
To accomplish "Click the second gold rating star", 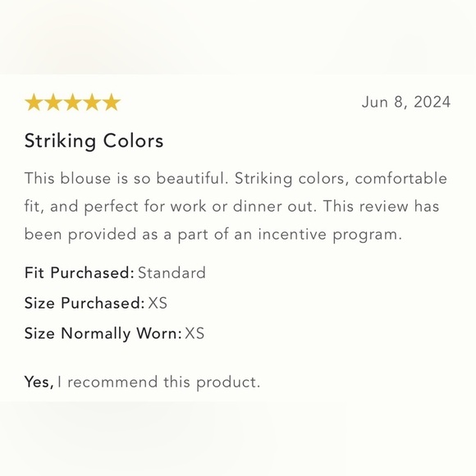I will [53, 103].
